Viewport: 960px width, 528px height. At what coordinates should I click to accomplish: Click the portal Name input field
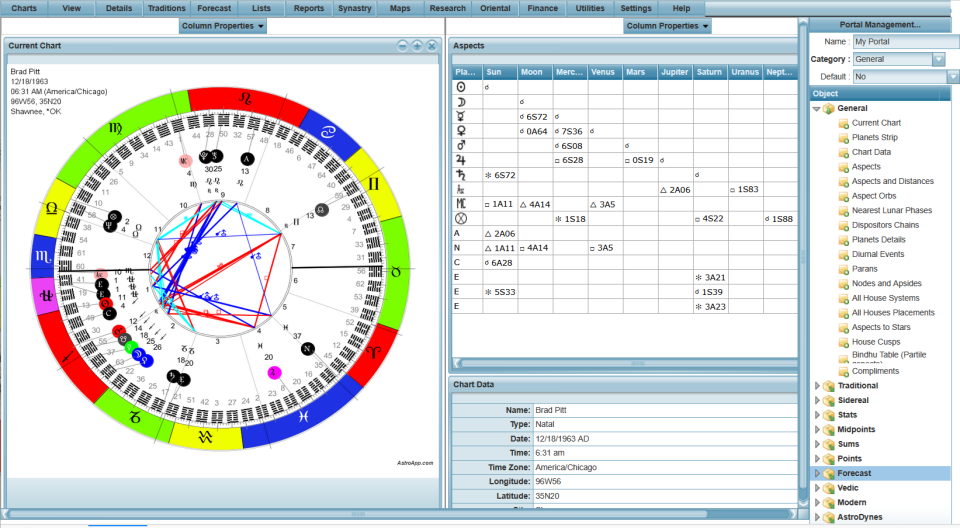pos(906,42)
